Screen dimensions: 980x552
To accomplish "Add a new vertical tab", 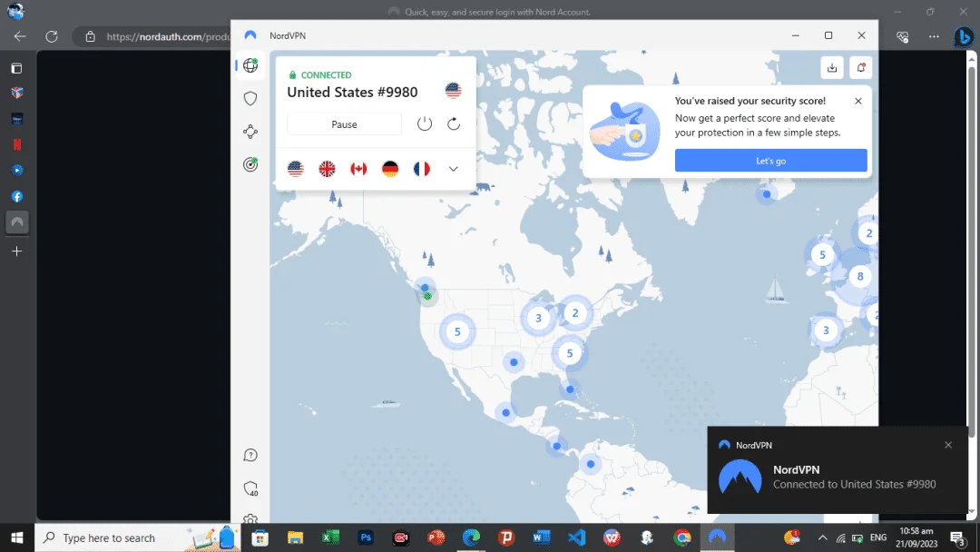I will click(17, 251).
